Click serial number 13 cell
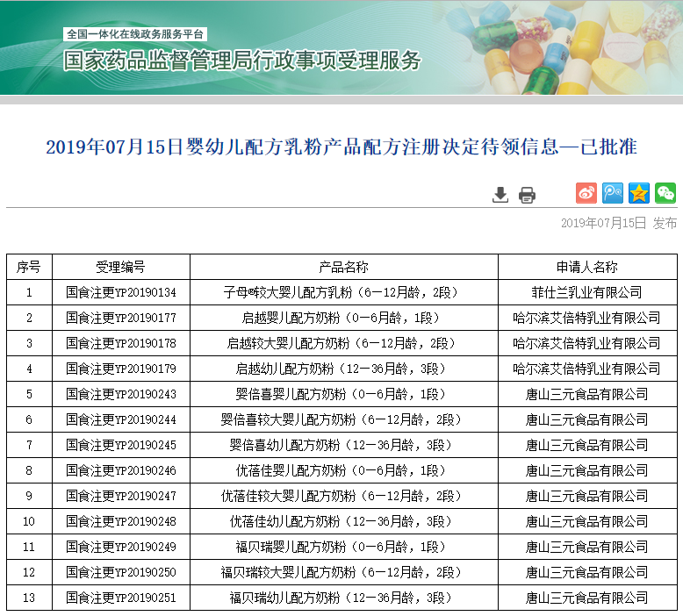The width and height of the screenshot is (683, 616). (x=29, y=598)
